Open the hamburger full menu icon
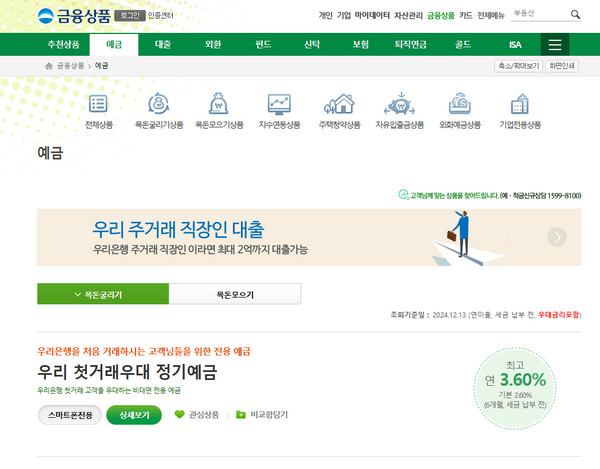The height and width of the screenshot is (469, 600). (x=555, y=44)
